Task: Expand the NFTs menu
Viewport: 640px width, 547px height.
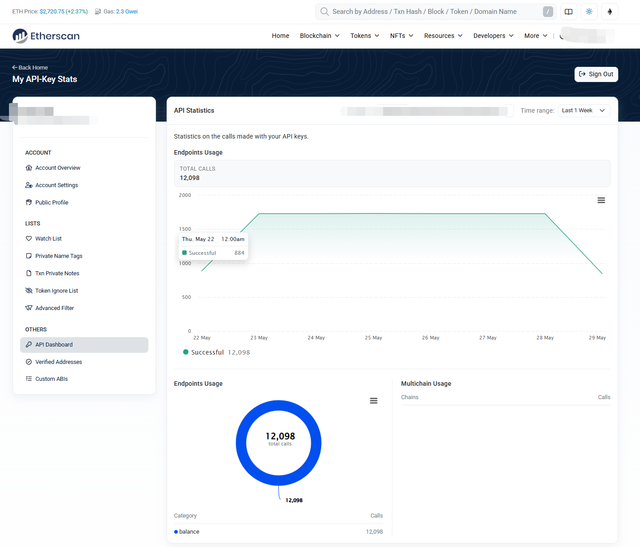Action: pos(402,36)
